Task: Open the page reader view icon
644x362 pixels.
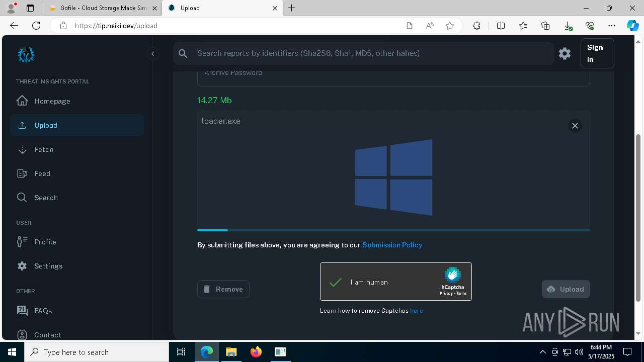Action: coord(410,26)
